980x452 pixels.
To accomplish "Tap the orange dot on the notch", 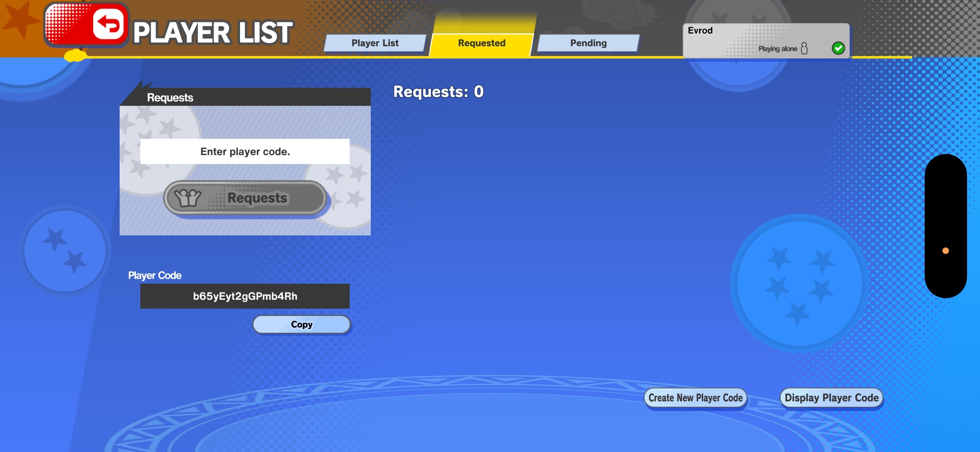I will pos(945,251).
